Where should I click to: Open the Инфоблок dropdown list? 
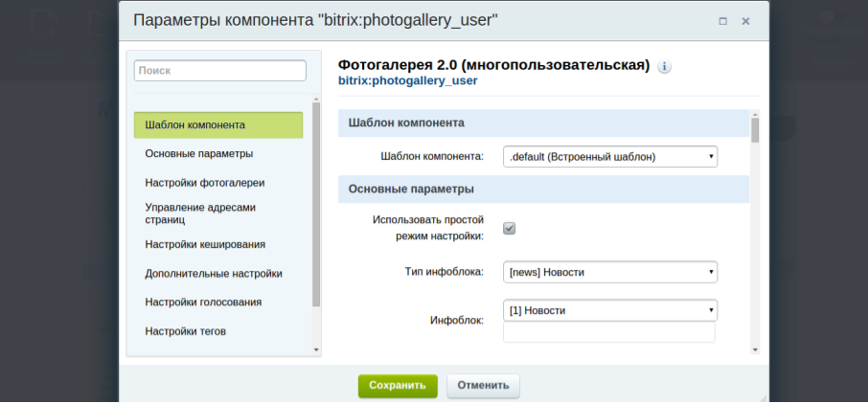point(610,310)
